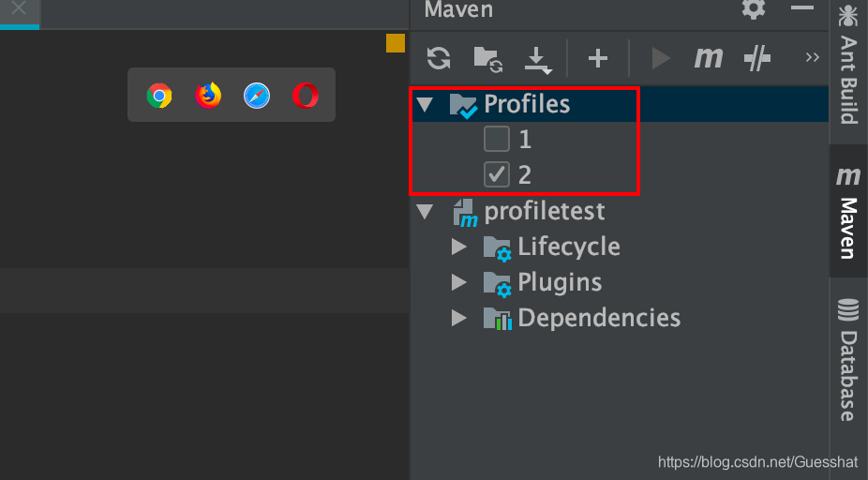Open in Opera browser icon
868x480 pixels.
[x=306, y=96]
